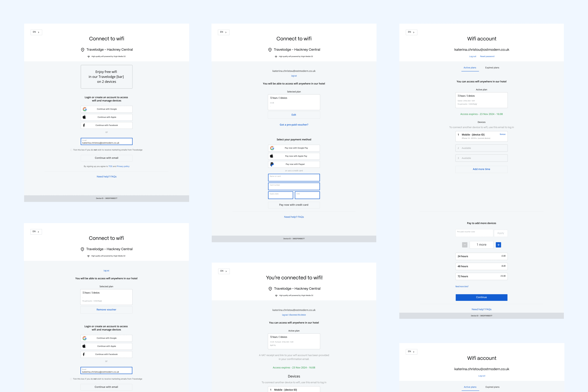Click Apple icon on Pay now with Apple Pay
The height and width of the screenshot is (392, 588).
272,156
